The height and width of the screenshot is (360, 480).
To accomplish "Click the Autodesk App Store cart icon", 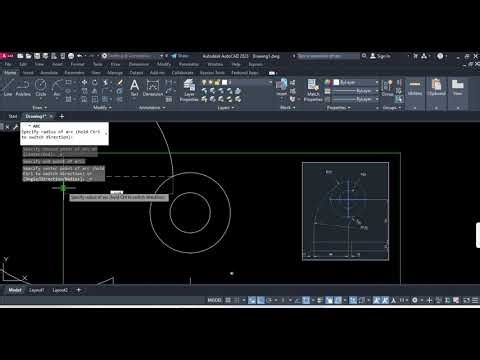I will (x=416, y=56).
